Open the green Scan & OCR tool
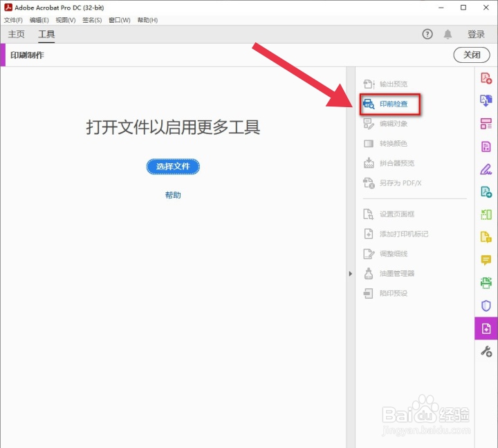The height and width of the screenshot is (448, 498). [486, 283]
